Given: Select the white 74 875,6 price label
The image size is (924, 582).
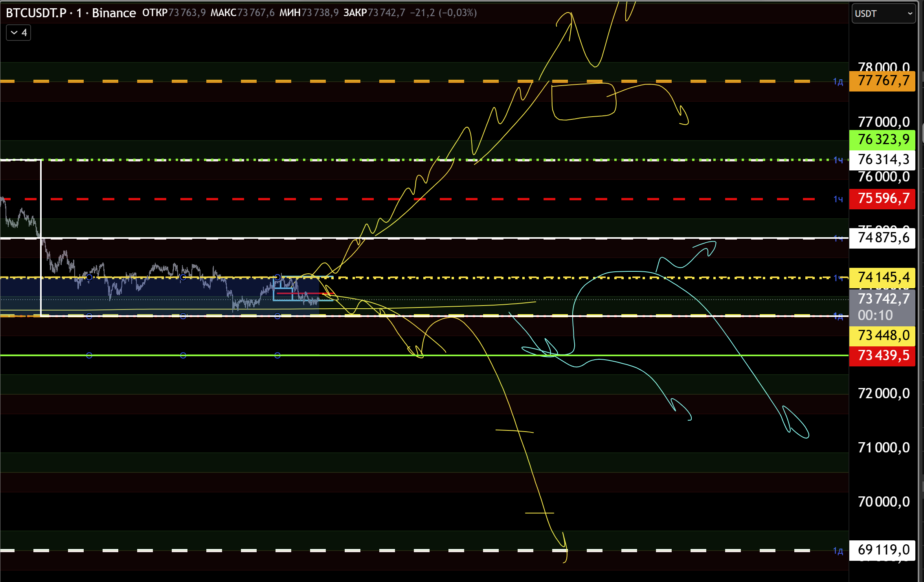Looking at the screenshot, I should tap(882, 238).
